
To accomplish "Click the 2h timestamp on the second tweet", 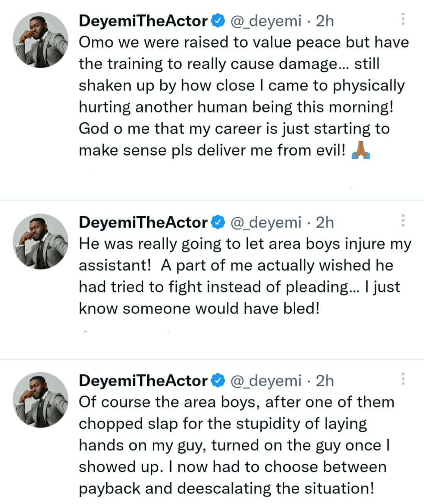I will [325, 222].
